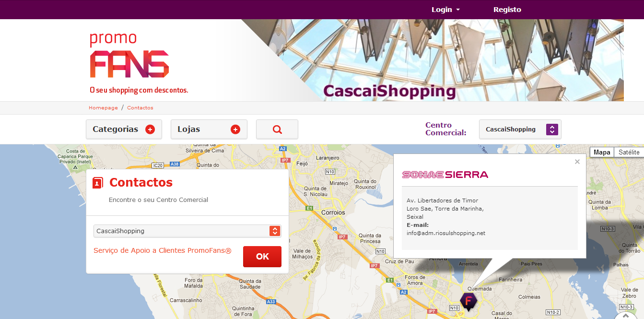
Task: Close the map info popup
Action: pos(577,162)
